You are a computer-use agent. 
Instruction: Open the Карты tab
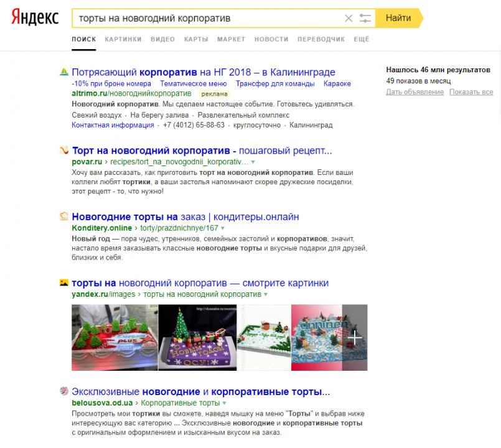point(196,39)
